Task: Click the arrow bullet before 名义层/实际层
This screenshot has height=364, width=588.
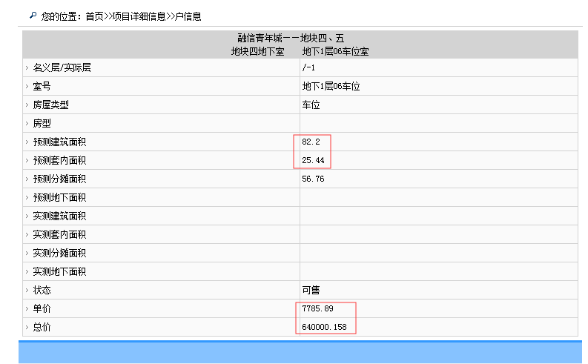Action: coord(27,68)
